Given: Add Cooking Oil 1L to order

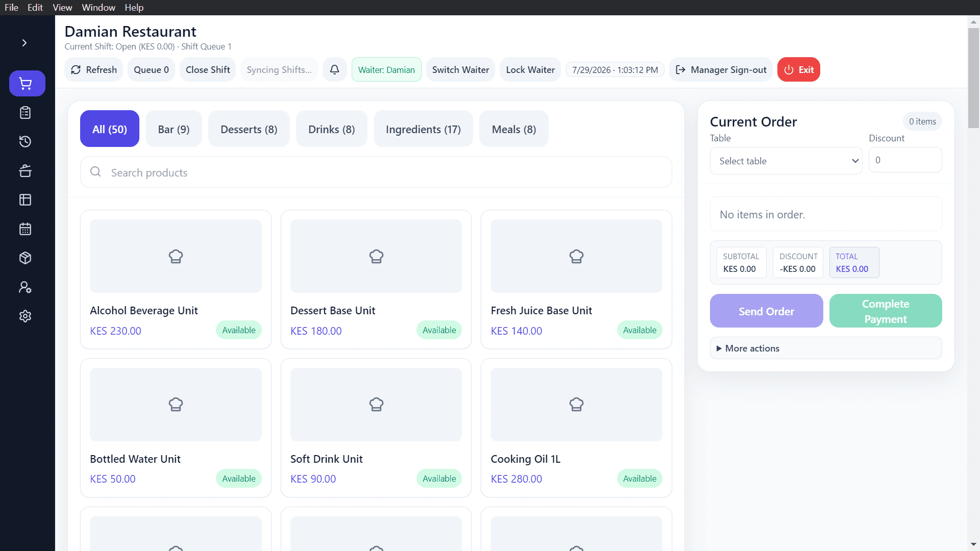Looking at the screenshot, I should [576, 428].
